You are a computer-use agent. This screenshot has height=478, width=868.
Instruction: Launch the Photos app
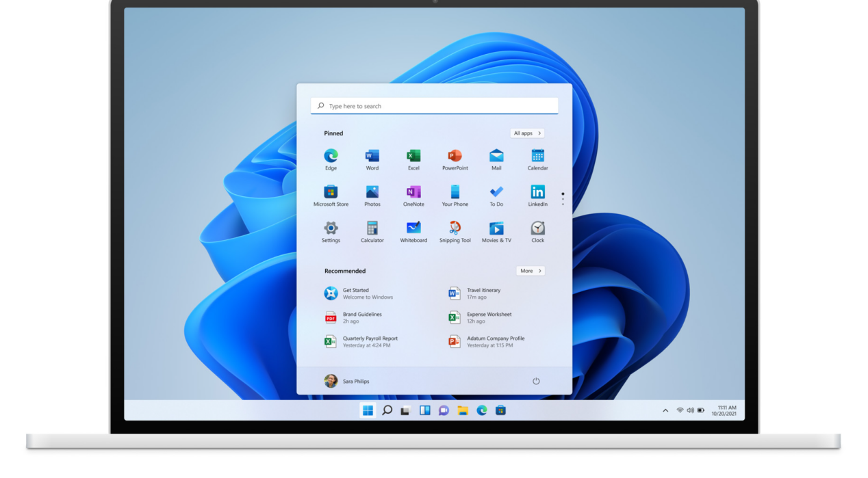pos(372,196)
